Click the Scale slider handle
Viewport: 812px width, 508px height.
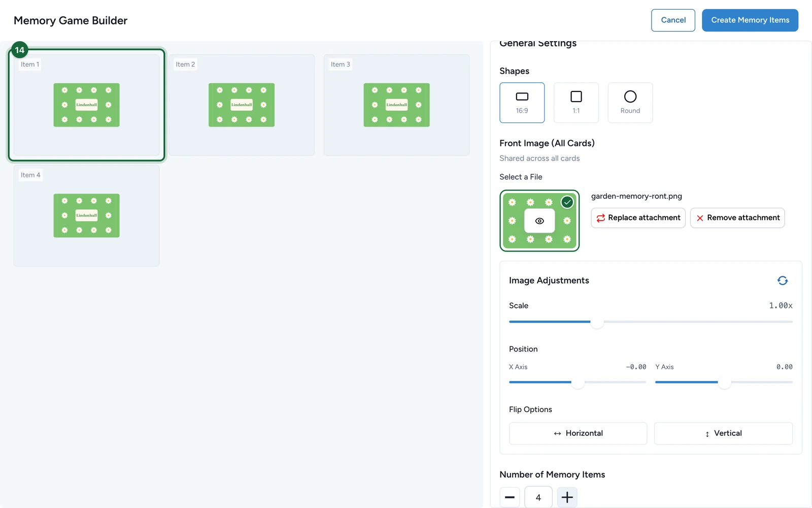point(597,322)
